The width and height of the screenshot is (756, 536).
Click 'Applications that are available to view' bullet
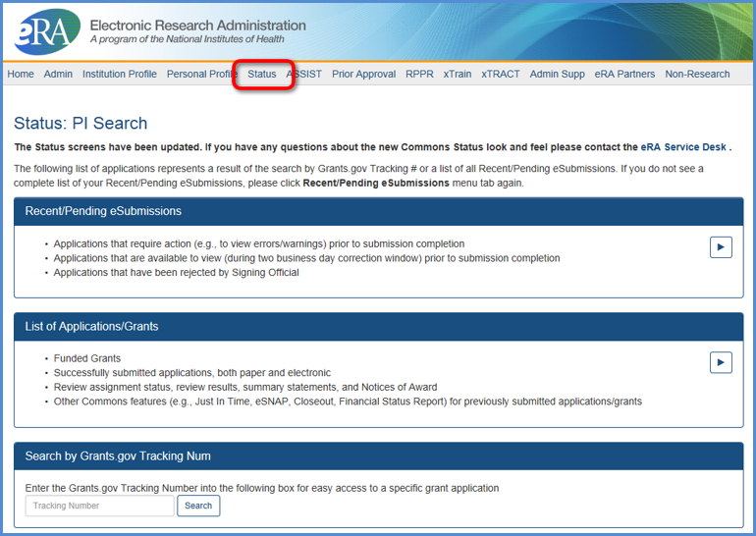click(306, 258)
